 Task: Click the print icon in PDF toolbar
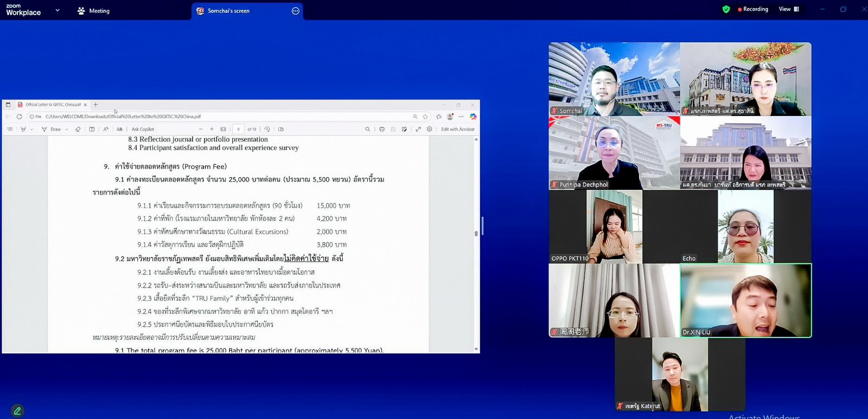(x=382, y=130)
